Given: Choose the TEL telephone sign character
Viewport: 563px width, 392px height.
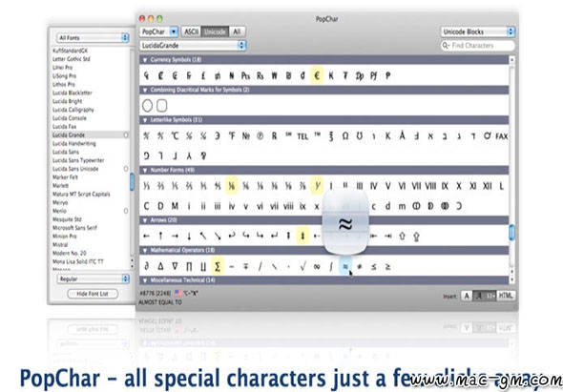Looking at the screenshot, I should pyautogui.click(x=302, y=136).
